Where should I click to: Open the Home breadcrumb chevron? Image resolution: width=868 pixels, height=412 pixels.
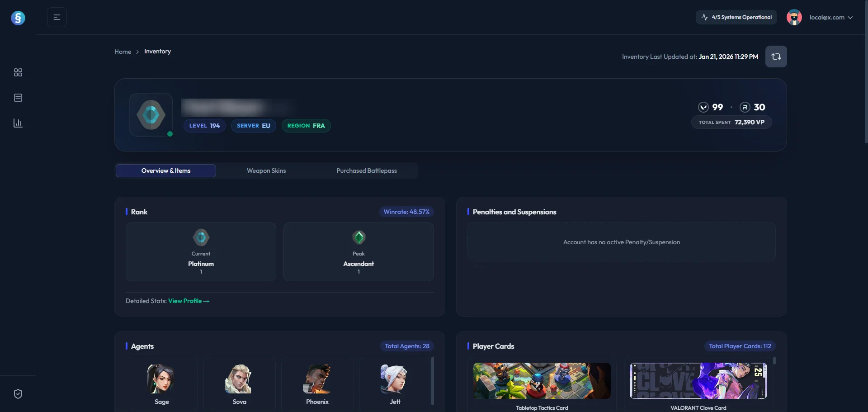pos(137,52)
